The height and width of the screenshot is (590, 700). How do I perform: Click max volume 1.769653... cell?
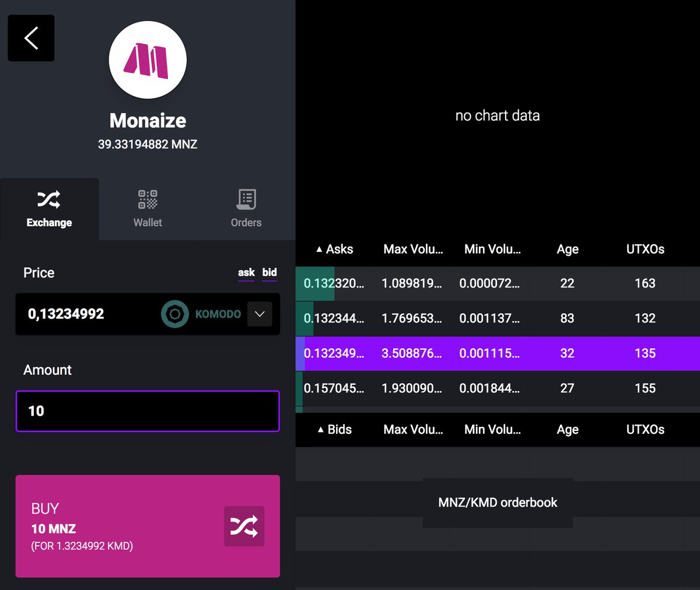(412, 318)
